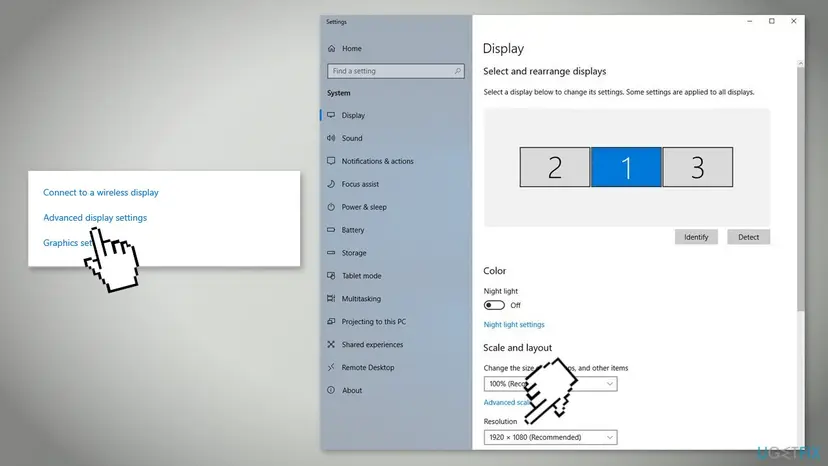Viewport: 828px width, 466px height.
Task: Click the Battery icon in sidebar
Action: tap(331, 230)
